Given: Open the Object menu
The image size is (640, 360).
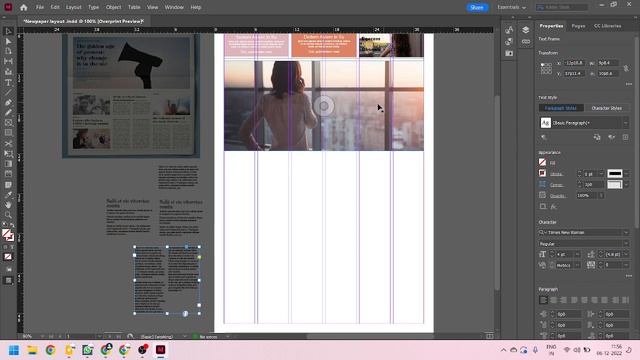Looking at the screenshot, I should pos(113,7).
